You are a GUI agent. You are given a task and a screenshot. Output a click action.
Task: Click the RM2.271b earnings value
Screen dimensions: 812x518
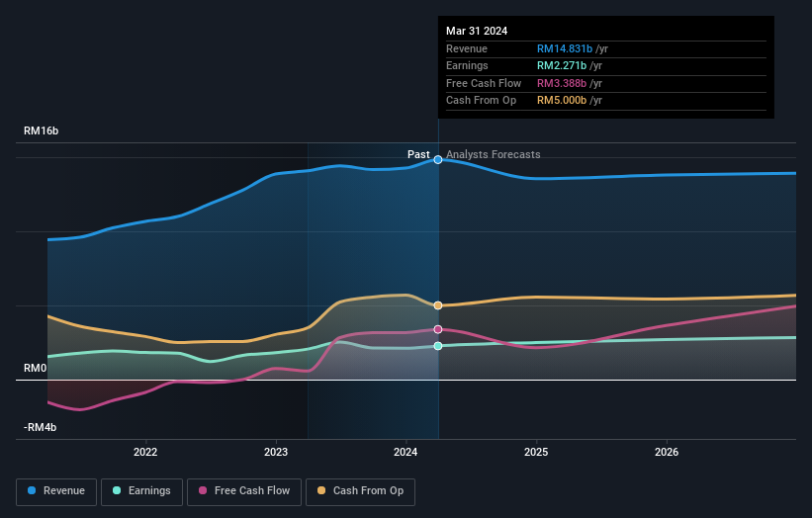[562, 65]
